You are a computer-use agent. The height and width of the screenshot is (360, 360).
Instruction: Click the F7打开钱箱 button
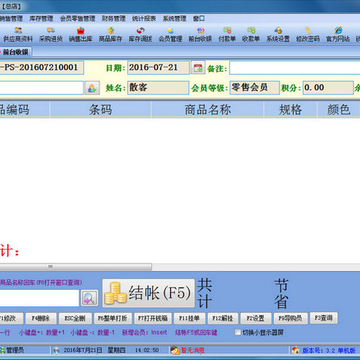coord(153,318)
